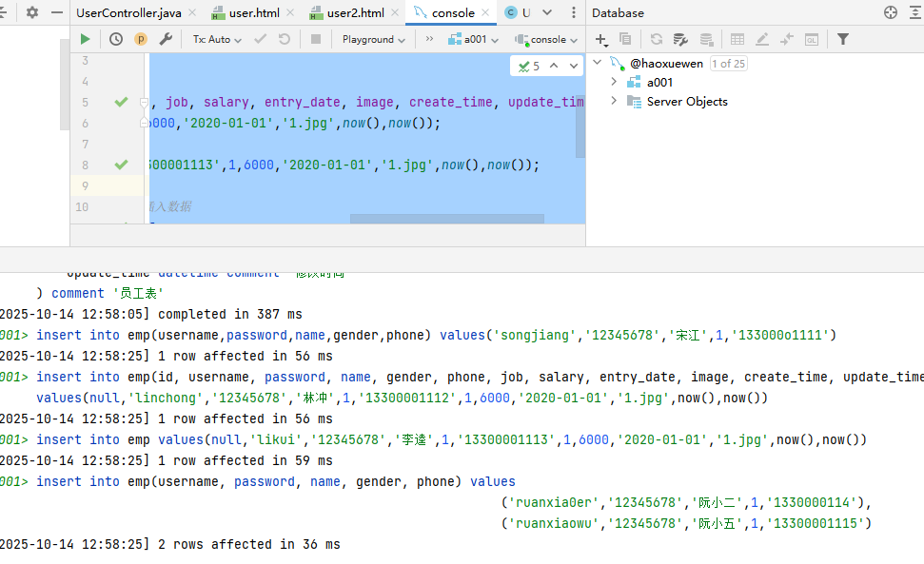Expand the a001 schema tree node
This screenshot has height=564, width=924.
click(x=614, y=82)
